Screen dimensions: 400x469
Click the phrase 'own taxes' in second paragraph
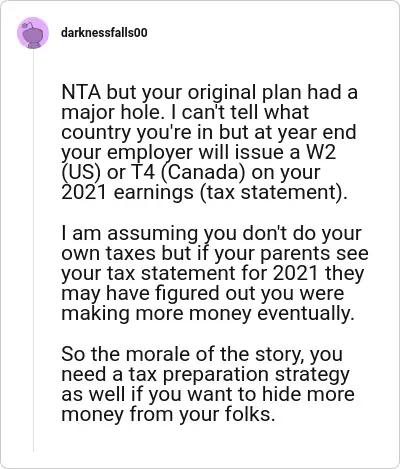(x=108, y=253)
